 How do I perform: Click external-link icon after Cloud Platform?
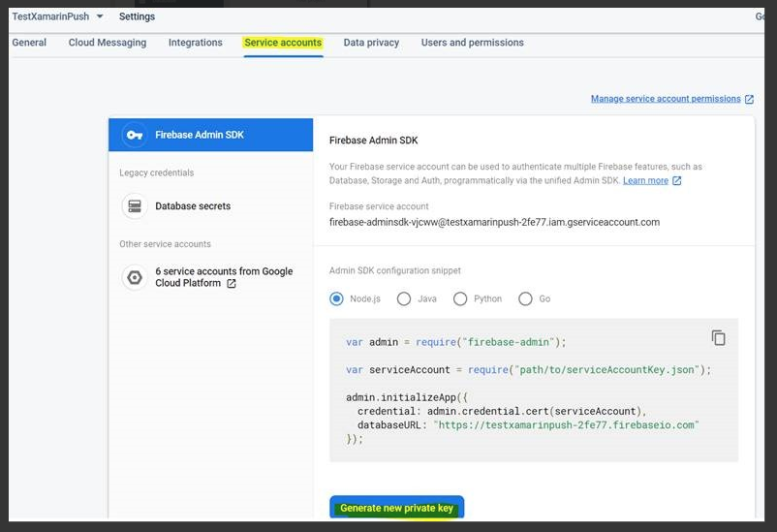232,284
